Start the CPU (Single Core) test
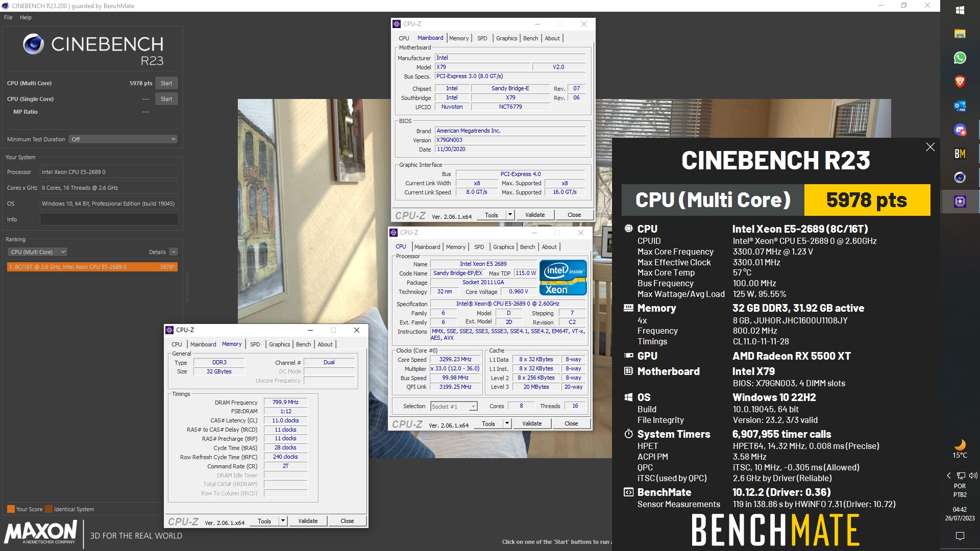Viewport: 980px width, 551px height. (166, 99)
